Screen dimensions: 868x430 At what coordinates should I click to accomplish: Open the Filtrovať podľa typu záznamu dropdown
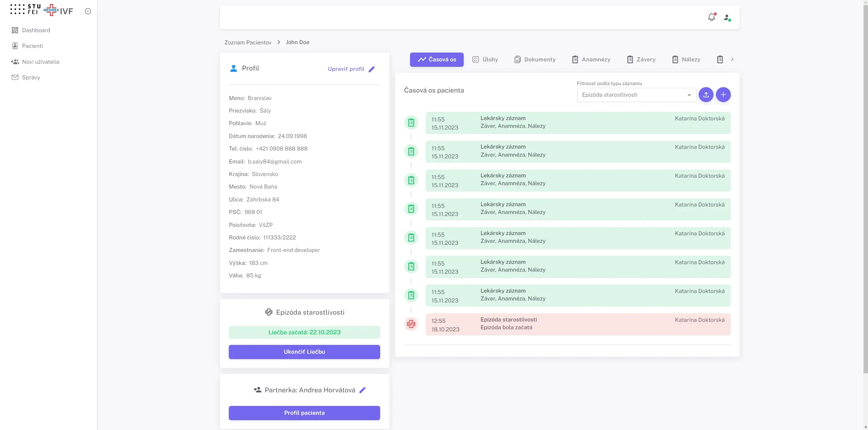[x=636, y=95]
